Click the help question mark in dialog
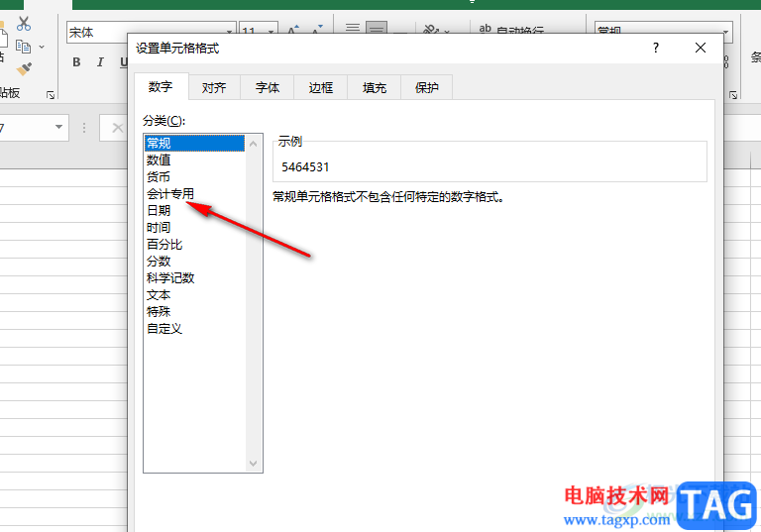This screenshot has height=532, width=761. pyautogui.click(x=656, y=48)
